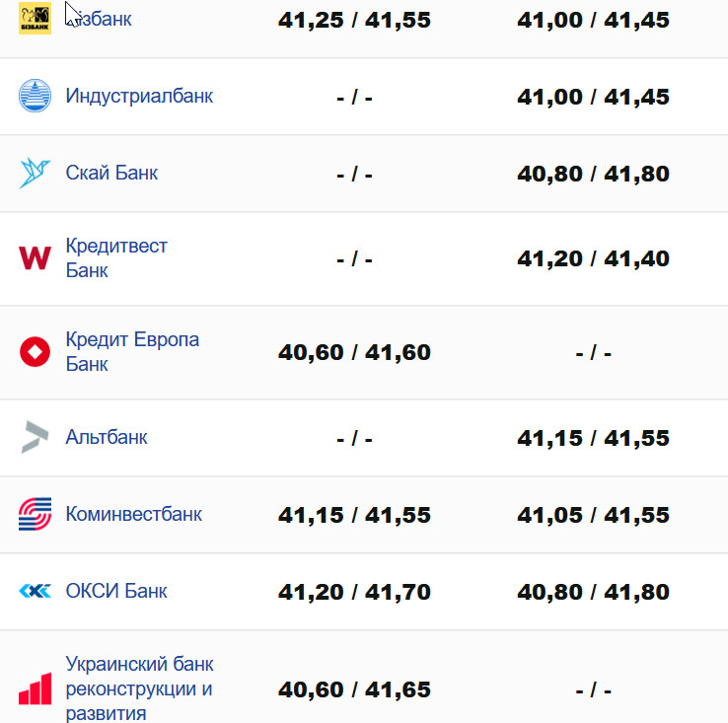Screen dimensions: 728x723
Task: Click Коминвестбанк rate 41,15 / 41,55
Action: coord(354,515)
